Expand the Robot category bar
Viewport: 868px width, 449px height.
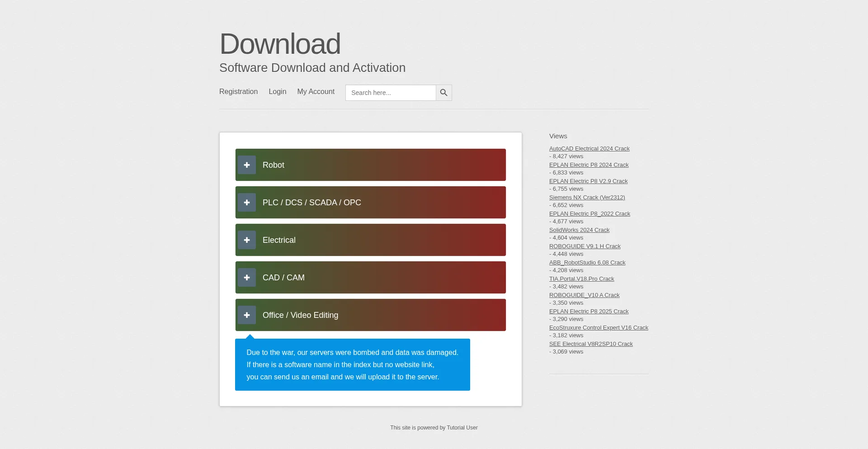371,165
